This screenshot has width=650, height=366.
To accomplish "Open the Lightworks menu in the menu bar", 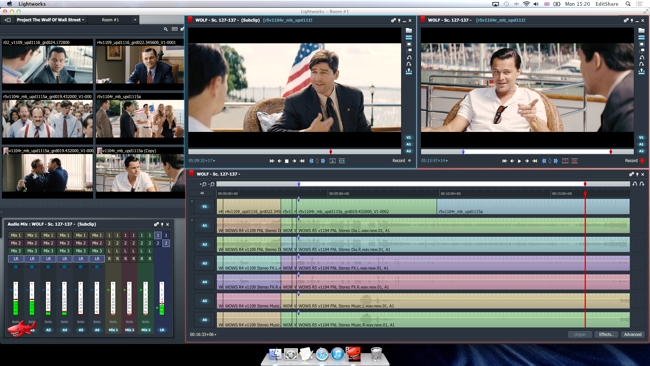I will pyautogui.click(x=32, y=4).
